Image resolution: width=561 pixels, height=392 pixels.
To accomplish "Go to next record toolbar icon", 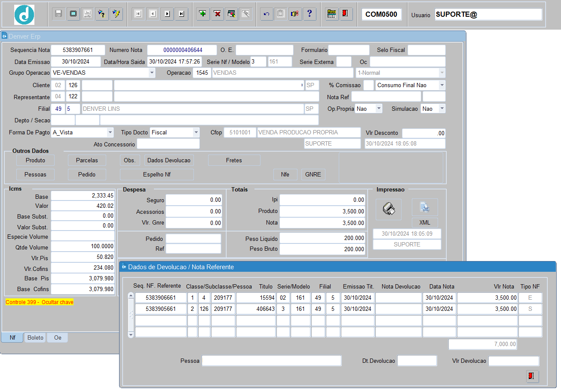I will pyautogui.click(x=167, y=14).
